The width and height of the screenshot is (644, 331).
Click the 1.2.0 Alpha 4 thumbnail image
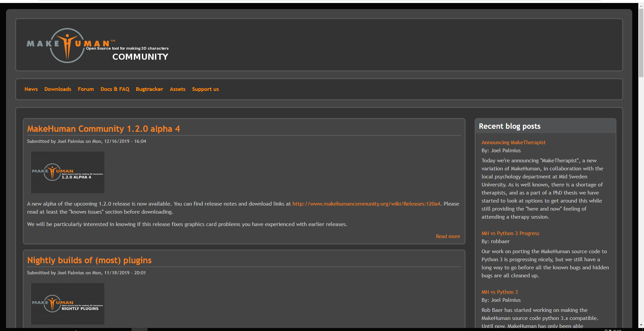click(x=67, y=172)
